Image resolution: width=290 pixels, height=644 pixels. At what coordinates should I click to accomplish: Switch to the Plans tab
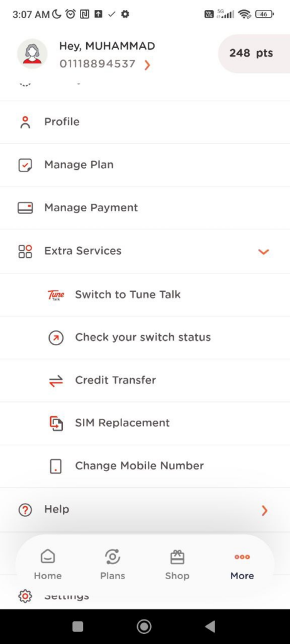coord(113,565)
